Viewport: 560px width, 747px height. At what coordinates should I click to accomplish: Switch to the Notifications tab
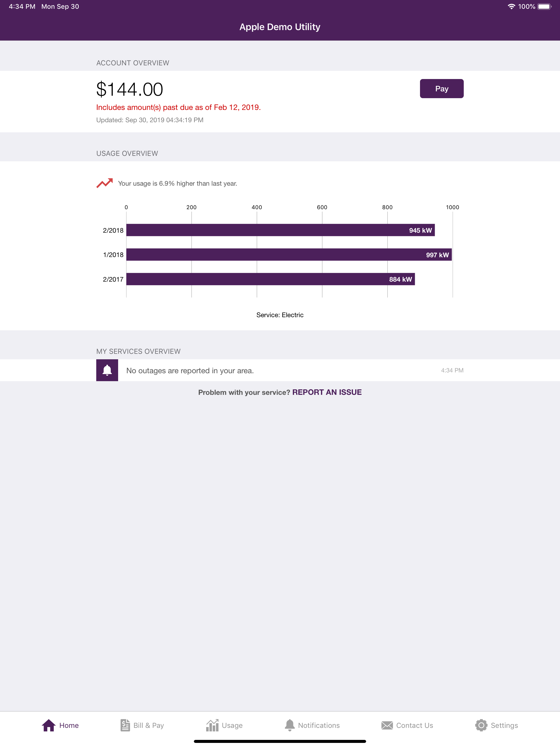313,725
